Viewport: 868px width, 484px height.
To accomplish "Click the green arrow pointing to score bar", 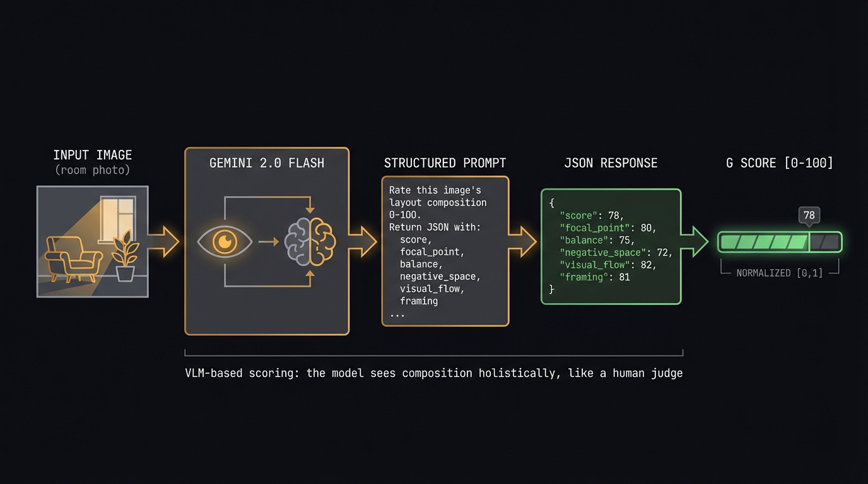I will (x=696, y=242).
